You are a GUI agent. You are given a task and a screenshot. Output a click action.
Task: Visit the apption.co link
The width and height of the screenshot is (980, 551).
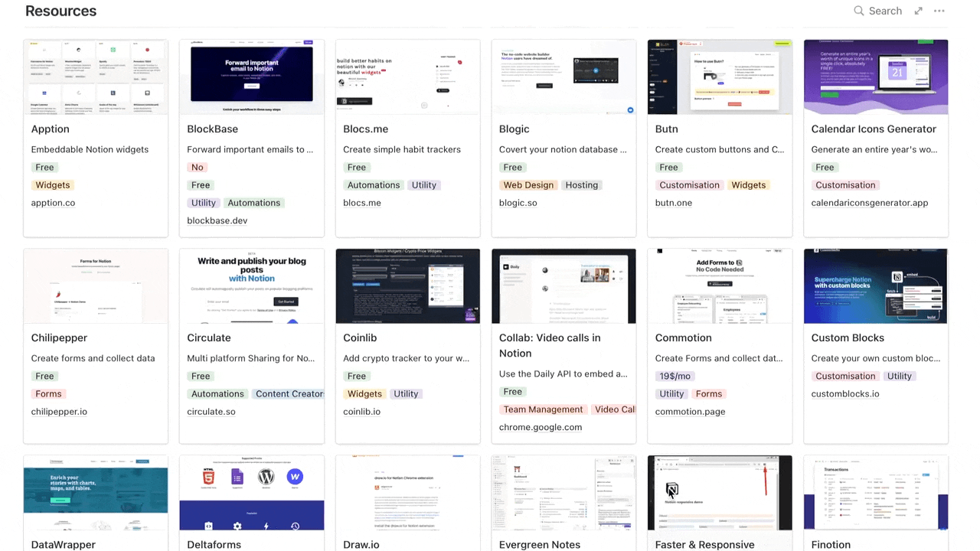click(x=54, y=203)
